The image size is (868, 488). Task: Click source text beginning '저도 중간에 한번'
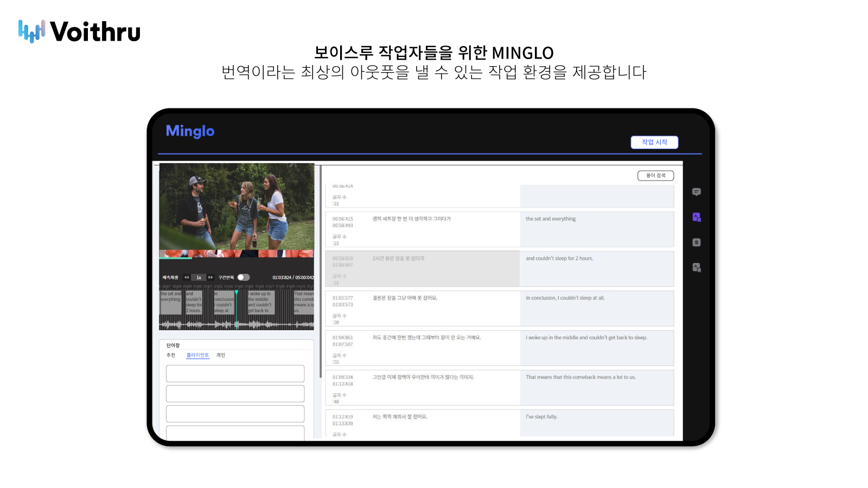(426, 338)
